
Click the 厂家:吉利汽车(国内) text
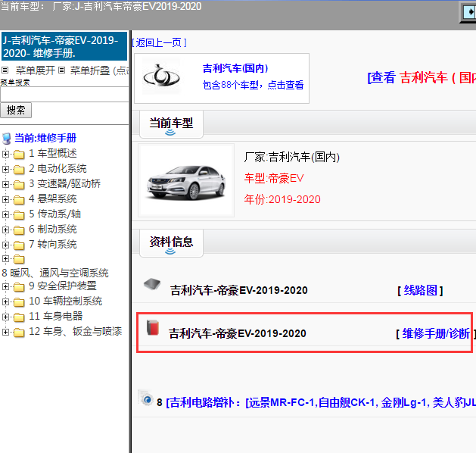(x=292, y=157)
